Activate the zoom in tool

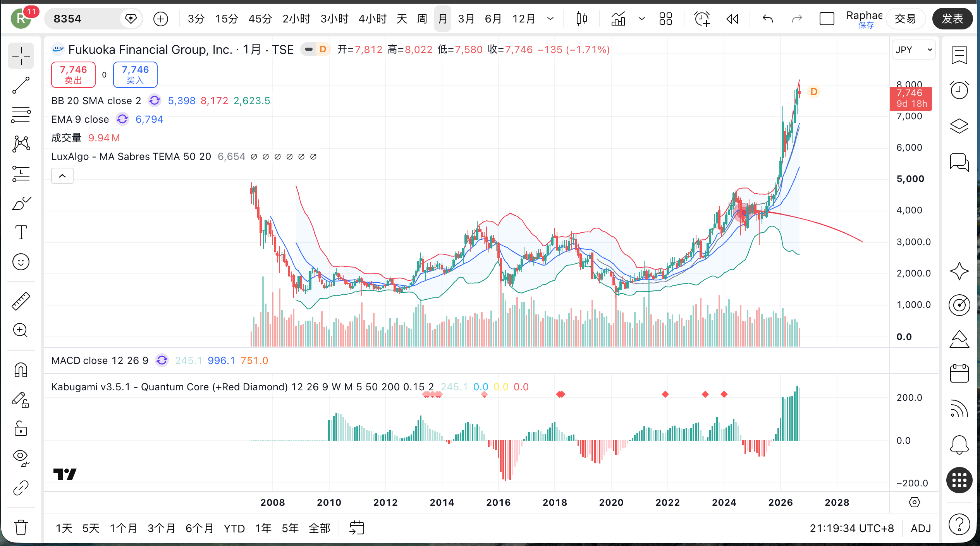pos(21,330)
